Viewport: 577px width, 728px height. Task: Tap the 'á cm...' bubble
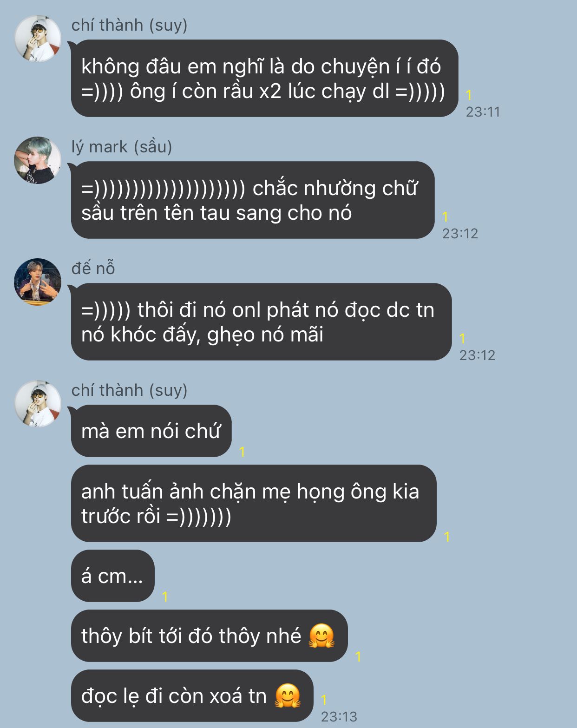(x=112, y=576)
